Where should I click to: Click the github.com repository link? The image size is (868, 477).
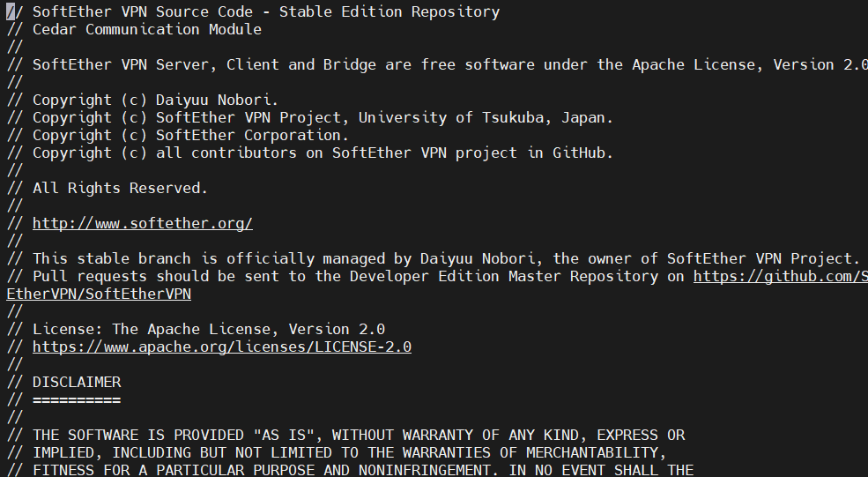click(x=781, y=277)
